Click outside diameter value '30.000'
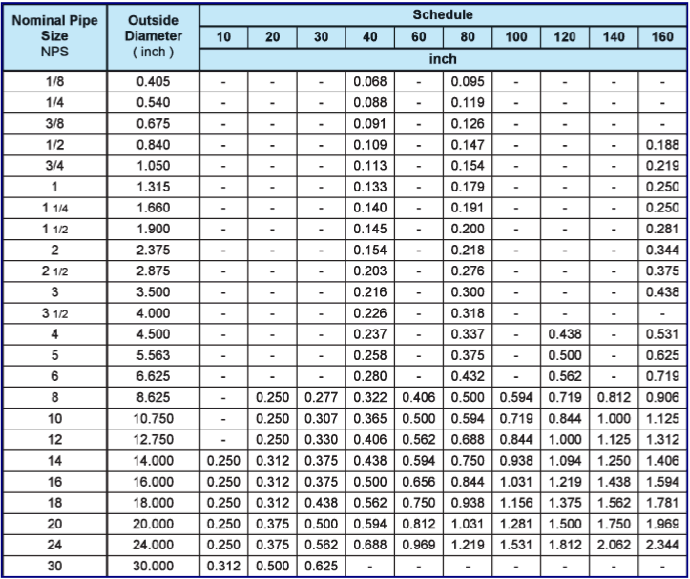 click(153, 566)
